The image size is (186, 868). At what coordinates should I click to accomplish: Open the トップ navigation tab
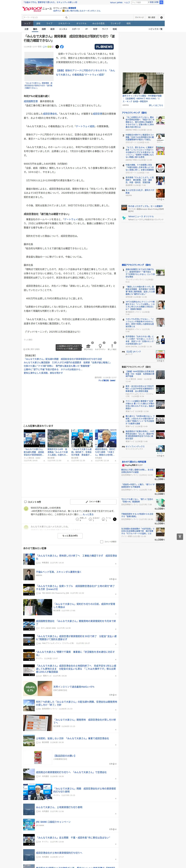pos(27,24)
